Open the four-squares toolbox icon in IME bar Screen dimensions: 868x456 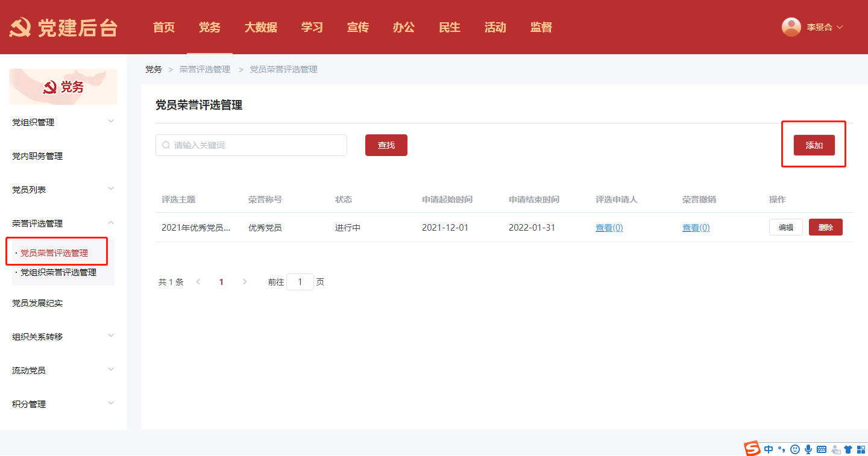click(x=861, y=449)
